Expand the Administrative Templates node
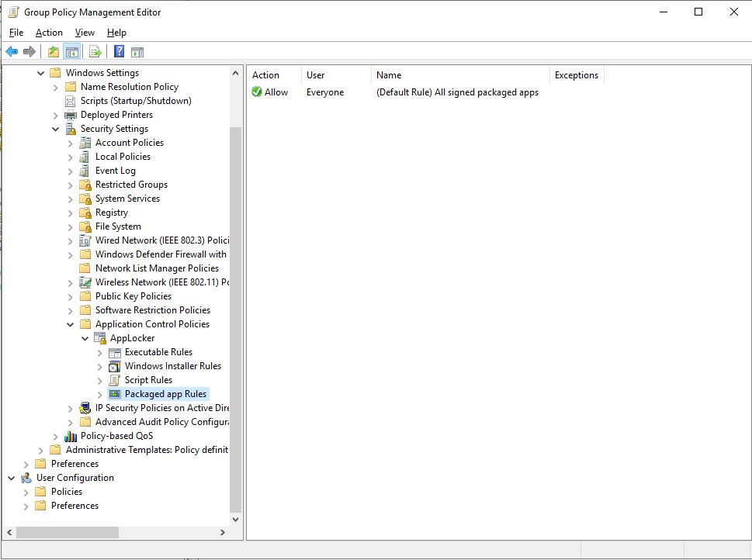The width and height of the screenshot is (752, 560). coord(41,451)
